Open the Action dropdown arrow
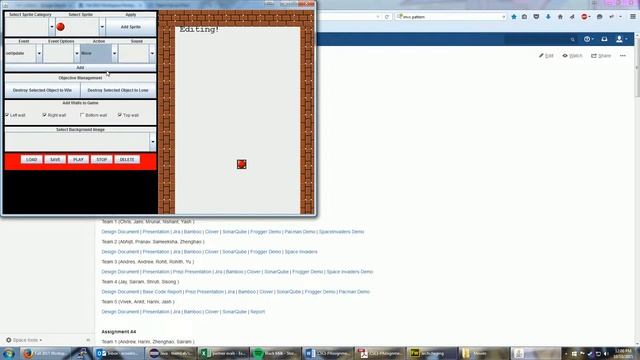This screenshot has height=360, width=640. [114, 53]
